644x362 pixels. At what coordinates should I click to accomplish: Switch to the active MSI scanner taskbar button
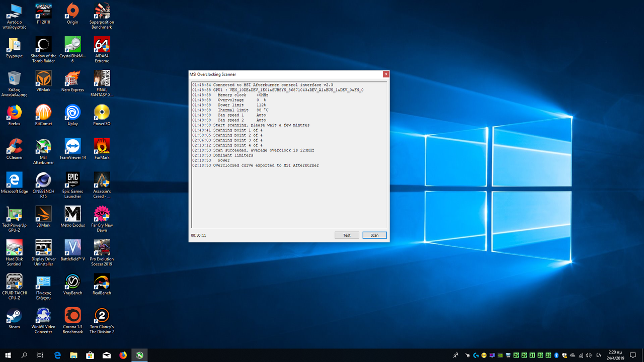pyautogui.click(x=140, y=355)
